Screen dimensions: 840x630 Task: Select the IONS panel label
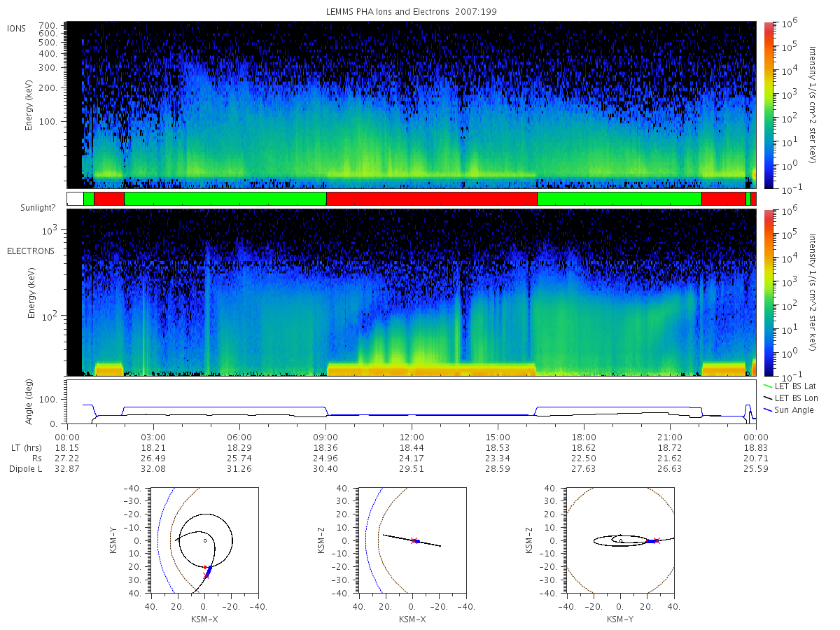click(16, 28)
